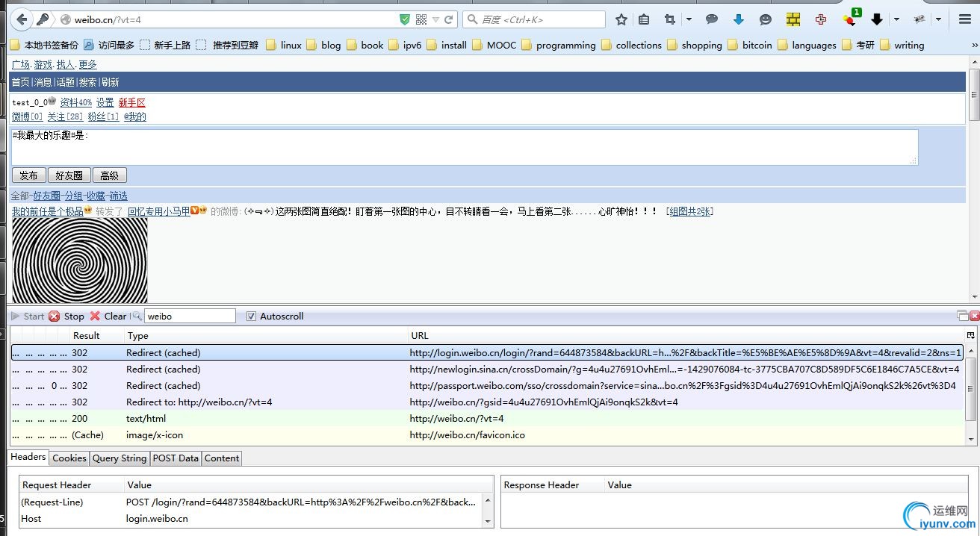Expand the bookmarks toolbar overflow chevron
The width and height of the screenshot is (980, 536).
(974, 46)
